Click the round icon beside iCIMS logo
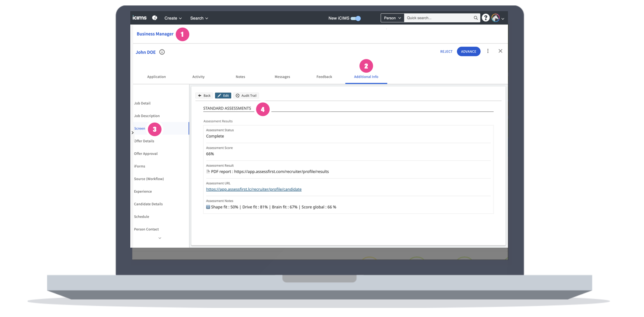 [x=155, y=18]
